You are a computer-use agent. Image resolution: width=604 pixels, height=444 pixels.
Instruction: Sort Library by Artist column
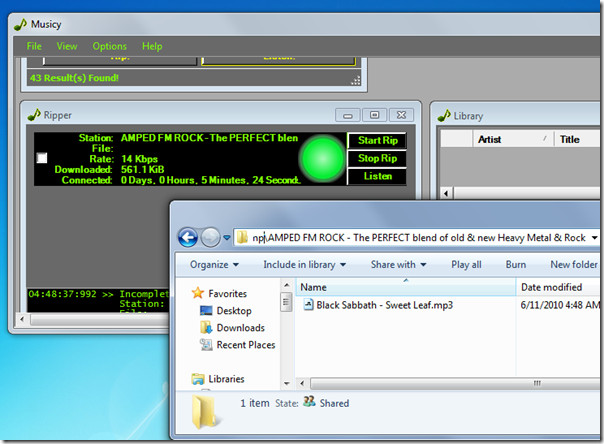(x=513, y=139)
